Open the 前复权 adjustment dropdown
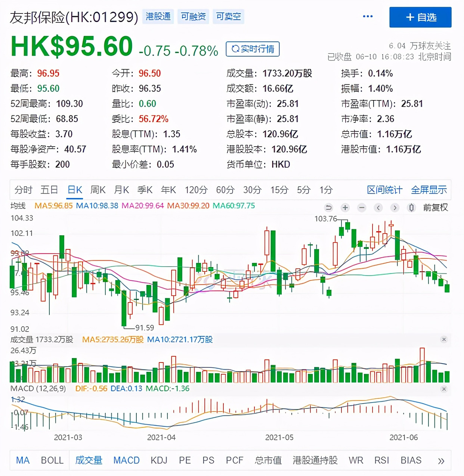The image size is (464, 476). click(435, 208)
